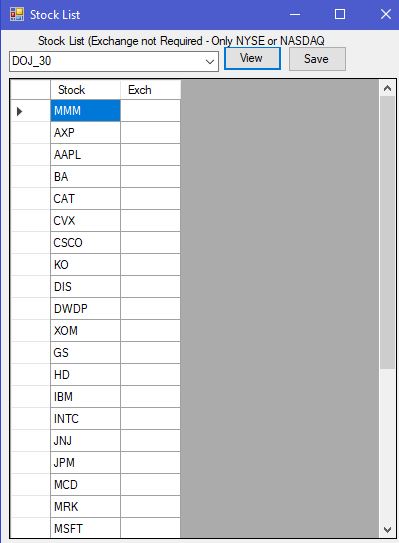Viewport: 399px width, 543px height.
Task: Click the vertical scrollbar thumb
Action: coord(387,233)
